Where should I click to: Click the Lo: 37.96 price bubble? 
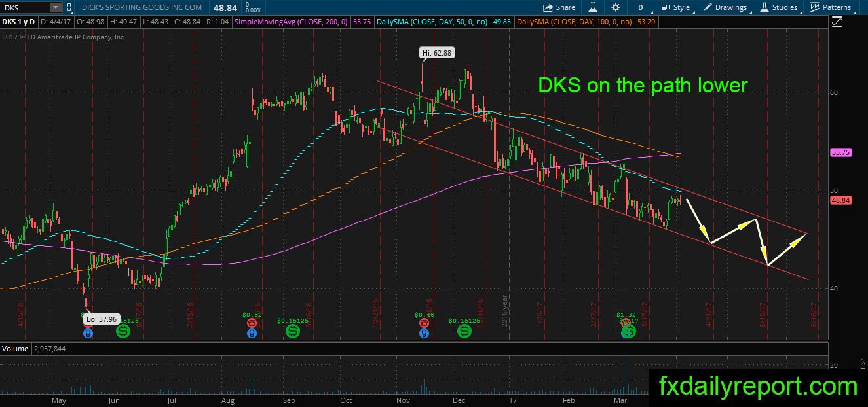point(100,319)
